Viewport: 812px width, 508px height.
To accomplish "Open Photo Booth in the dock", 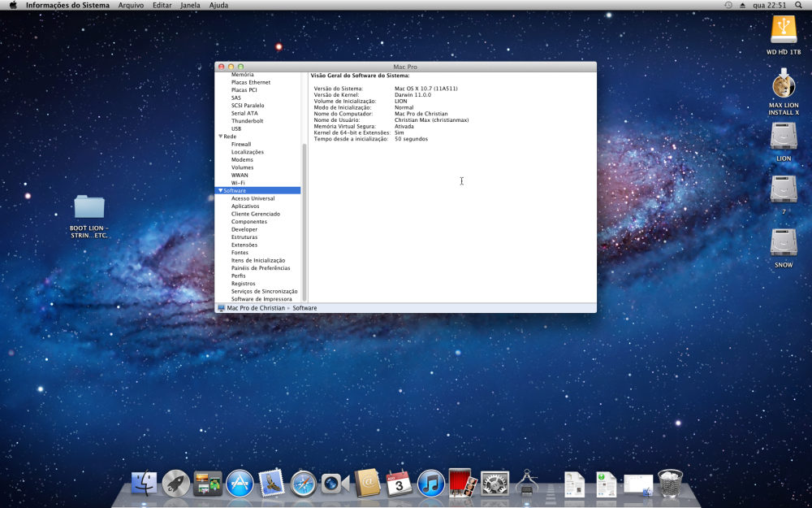I will click(x=463, y=483).
